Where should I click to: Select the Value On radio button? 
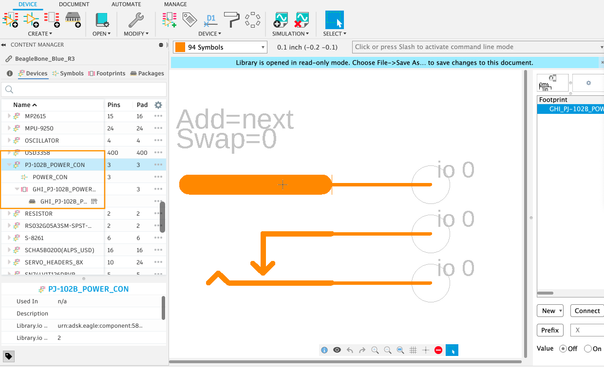click(587, 349)
